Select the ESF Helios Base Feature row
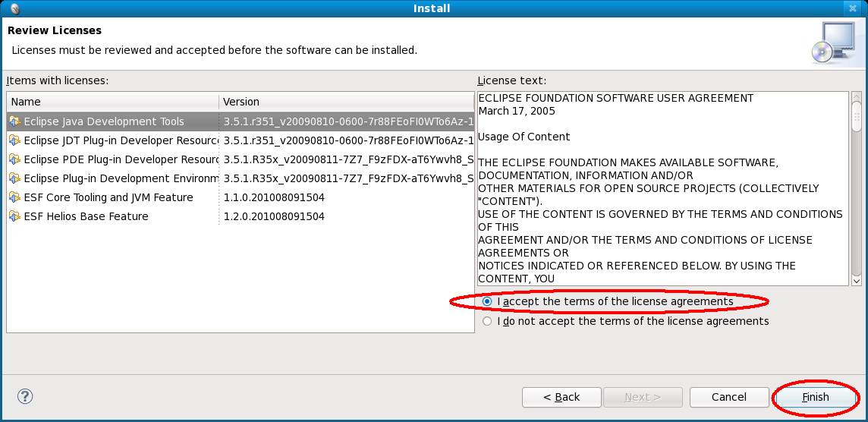The width and height of the screenshot is (868, 422). (241, 216)
